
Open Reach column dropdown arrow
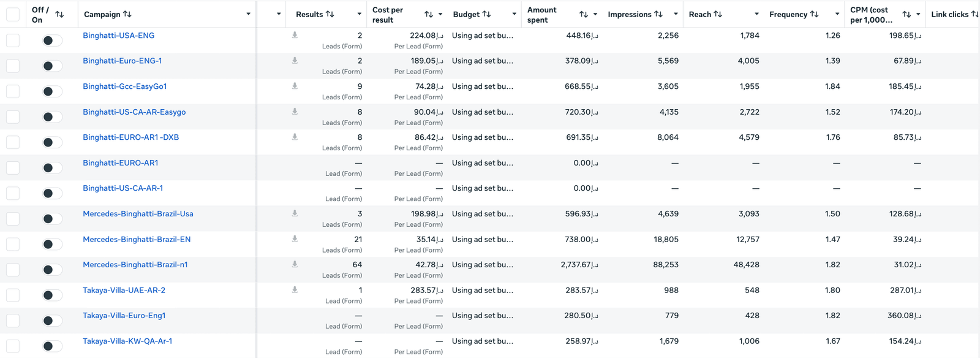(756, 14)
